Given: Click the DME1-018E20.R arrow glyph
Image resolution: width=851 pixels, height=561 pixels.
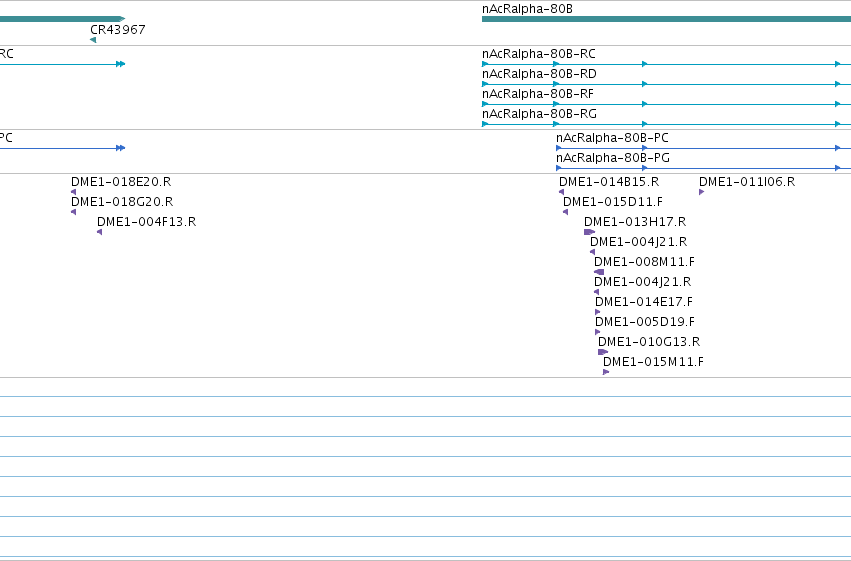Looking at the screenshot, I should coord(74,192).
